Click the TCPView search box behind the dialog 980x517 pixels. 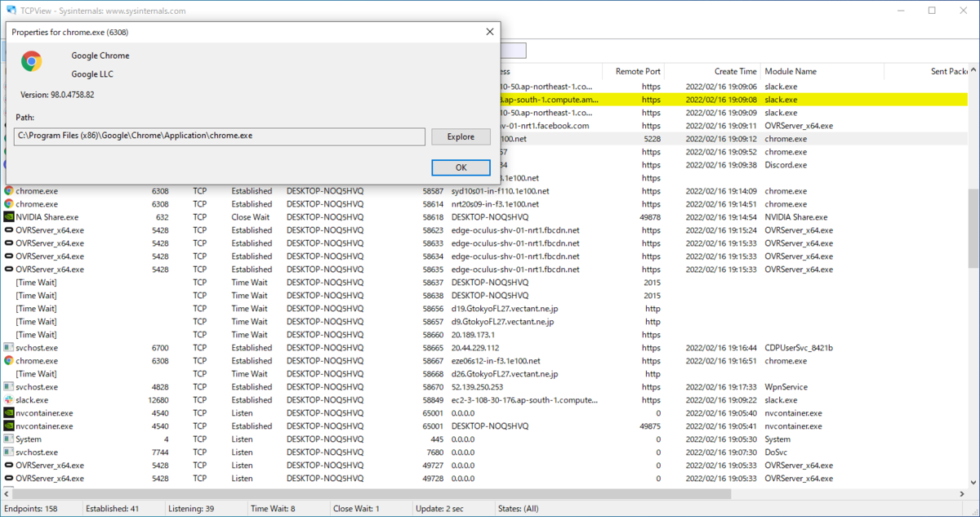514,51
